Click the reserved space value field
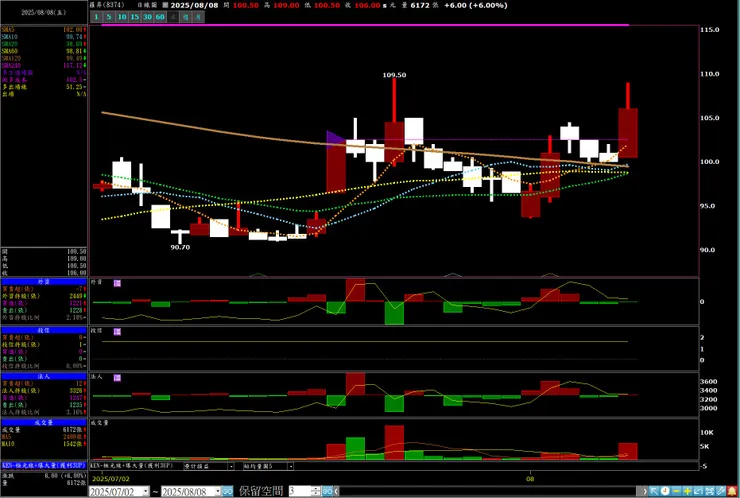This screenshot has height=498, width=740. click(x=300, y=491)
